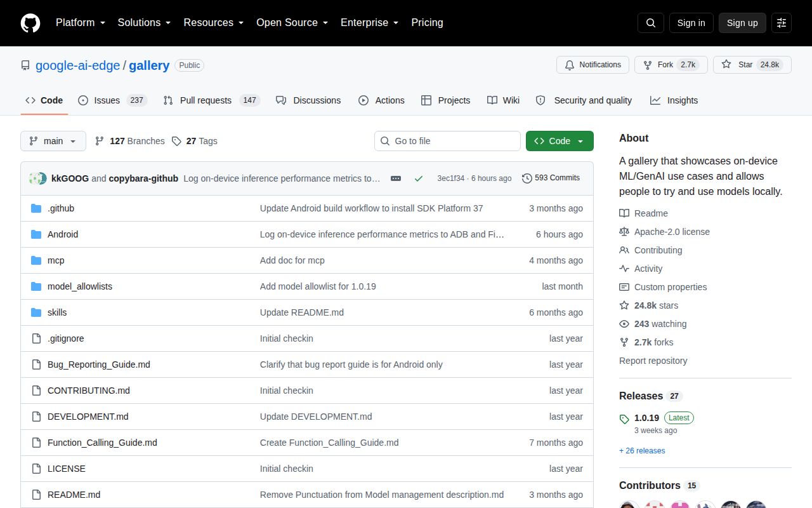The width and height of the screenshot is (812, 508).
Task: Click the Go to file search field
Action: tap(447, 141)
